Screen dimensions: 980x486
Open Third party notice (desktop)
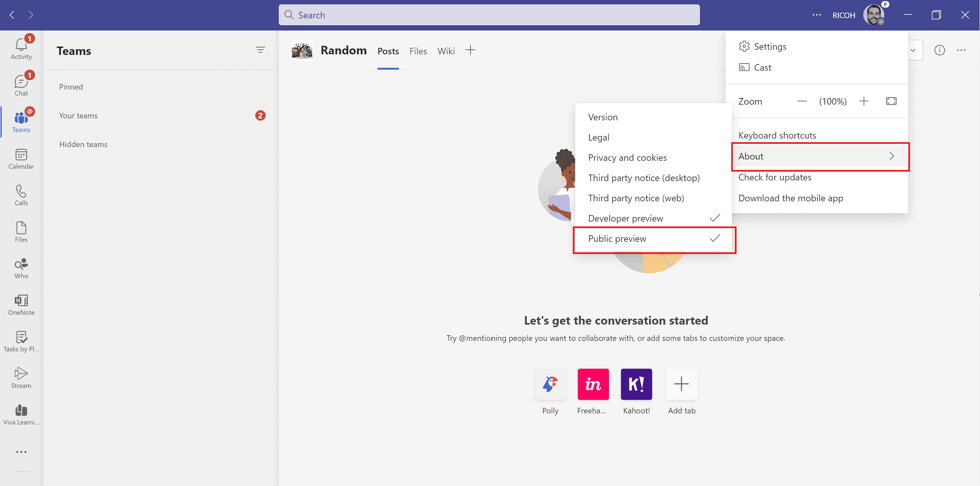[x=654, y=178]
